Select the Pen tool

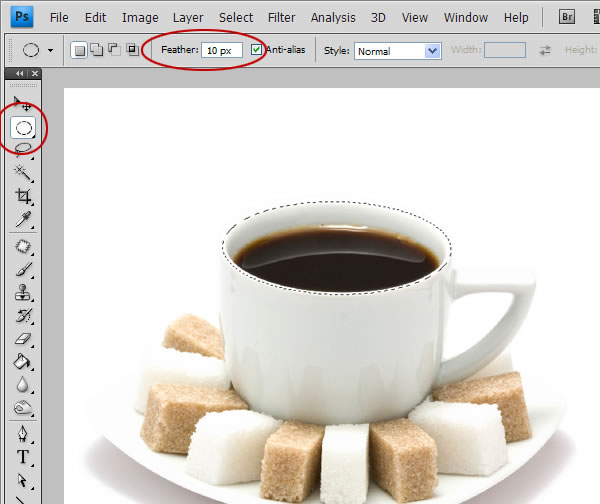coord(23,434)
